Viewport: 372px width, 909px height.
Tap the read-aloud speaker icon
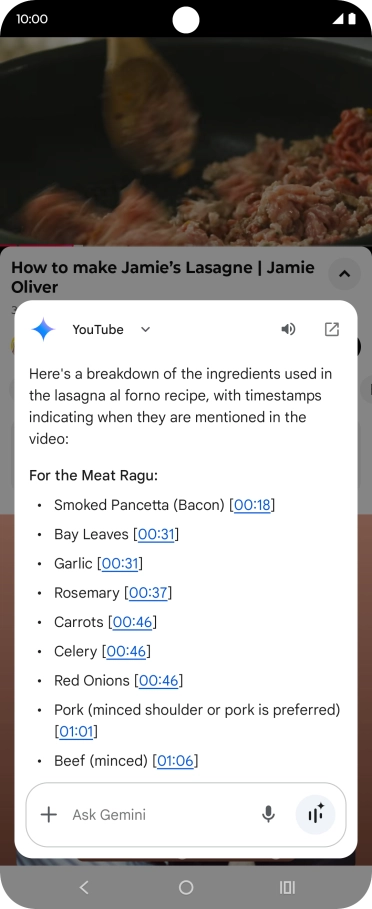click(288, 329)
